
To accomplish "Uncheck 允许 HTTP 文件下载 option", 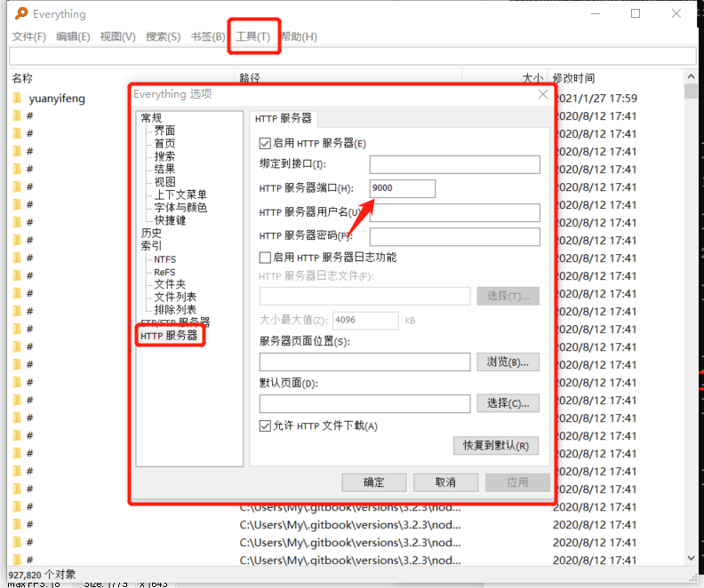I will [x=265, y=425].
